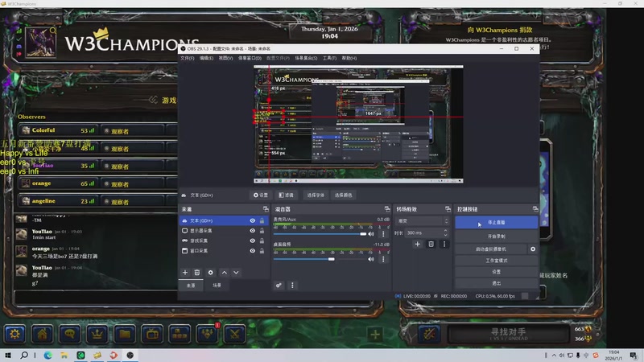Screen dimensions: 644x362
Task: Add a new source with the plus icon
Action: (x=185, y=273)
